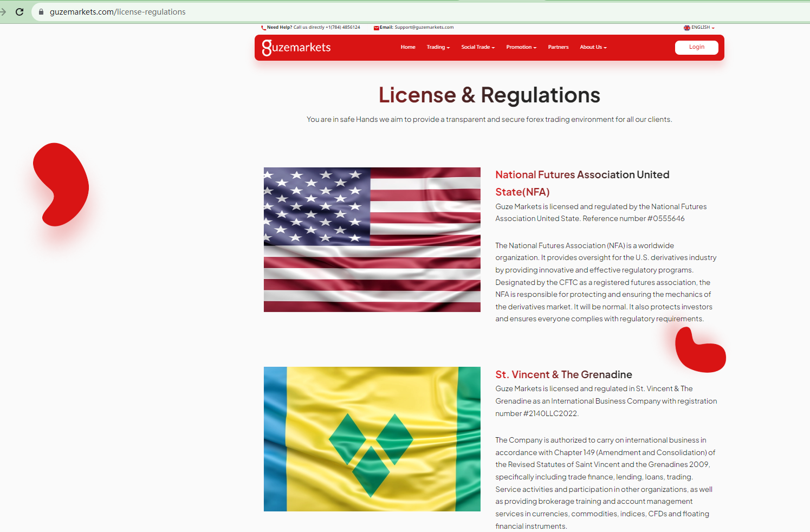The height and width of the screenshot is (532, 810).
Task: Click the UK flag language icon
Action: pos(687,28)
